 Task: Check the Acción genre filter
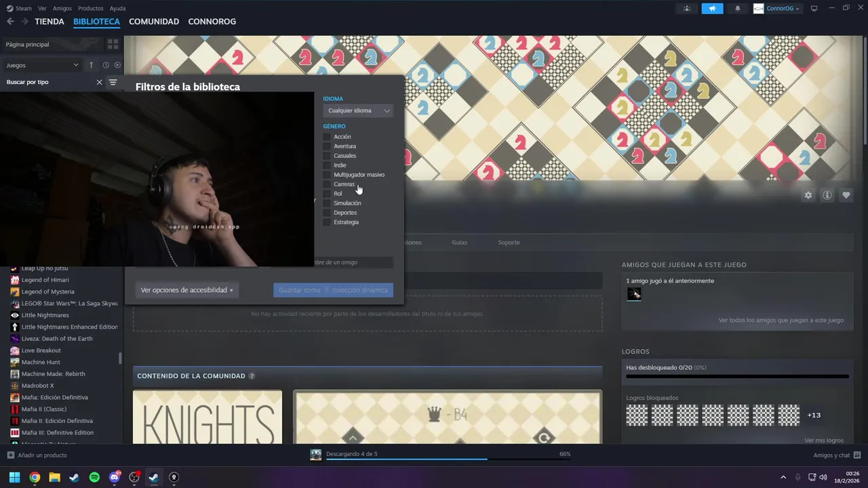[327, 137]
